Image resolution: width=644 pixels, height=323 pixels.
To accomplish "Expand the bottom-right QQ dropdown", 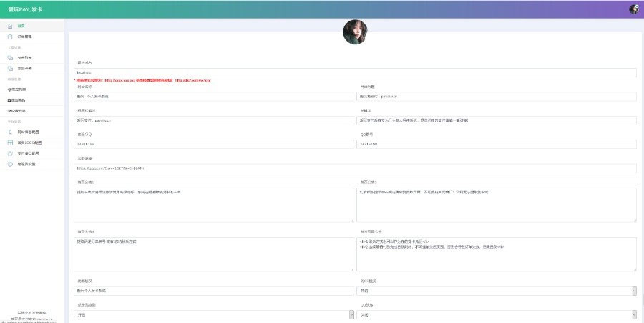I will (x=496, y=314).
